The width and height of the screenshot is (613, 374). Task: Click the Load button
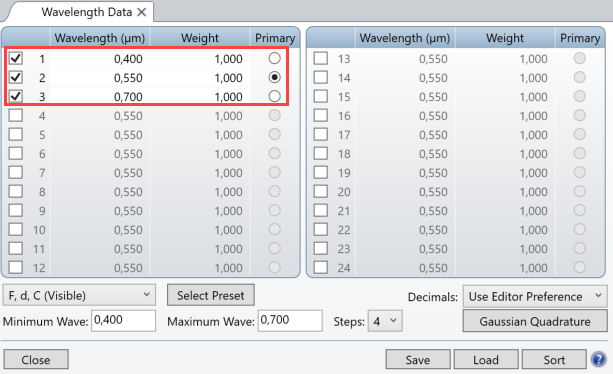click(486, 360)
